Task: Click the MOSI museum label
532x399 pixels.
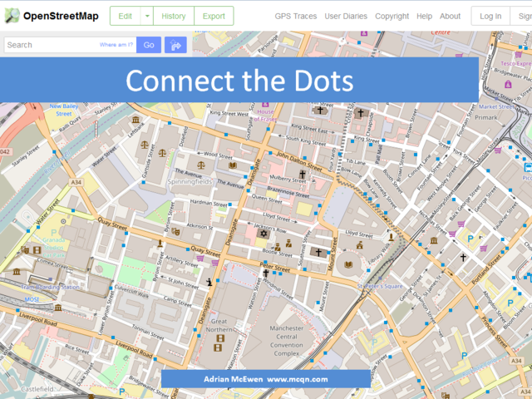Action: pyautogui.click(x=32, y=299)
